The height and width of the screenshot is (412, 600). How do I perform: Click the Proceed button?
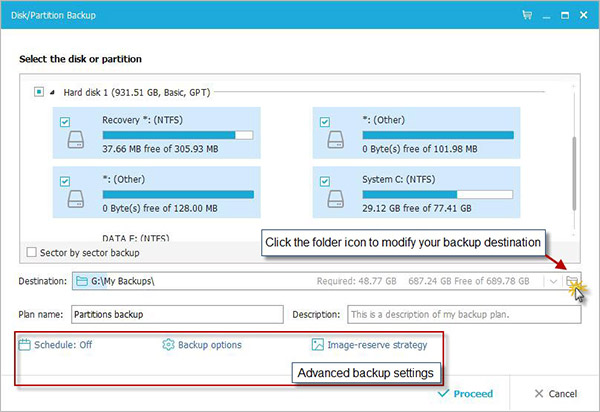(465, 394)
